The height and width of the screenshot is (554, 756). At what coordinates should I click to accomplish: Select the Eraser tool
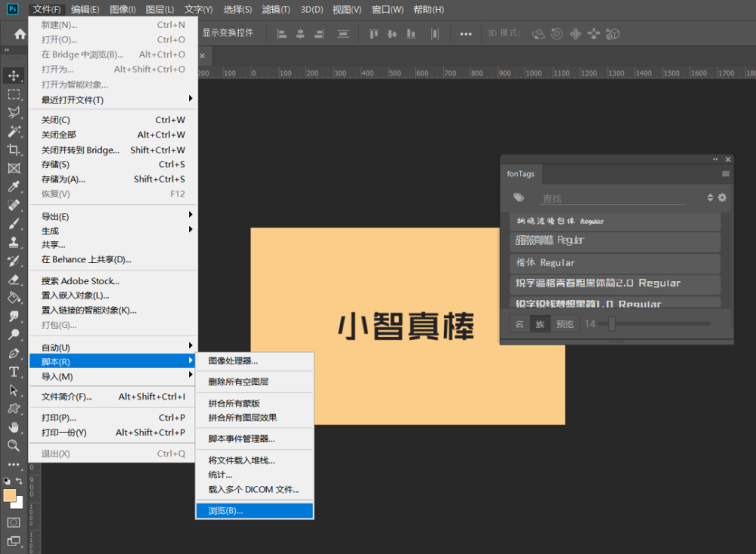pos(14,279)
